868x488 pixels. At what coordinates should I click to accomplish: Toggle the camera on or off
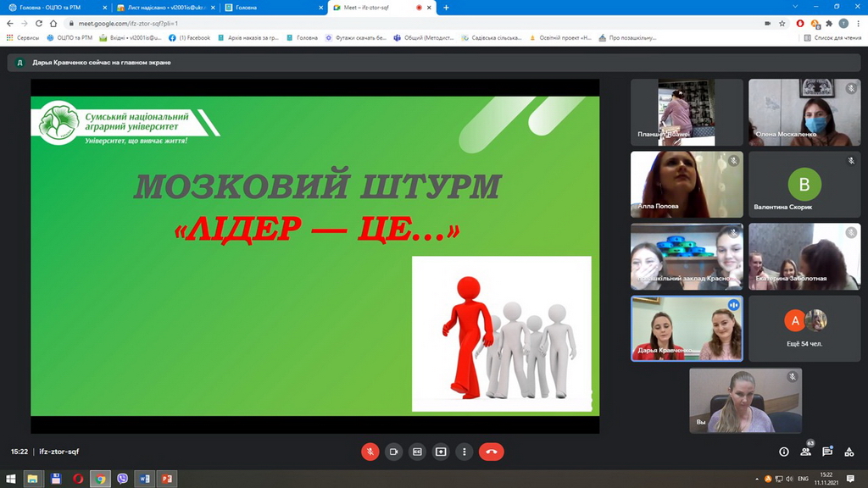(x=393, y=452)
